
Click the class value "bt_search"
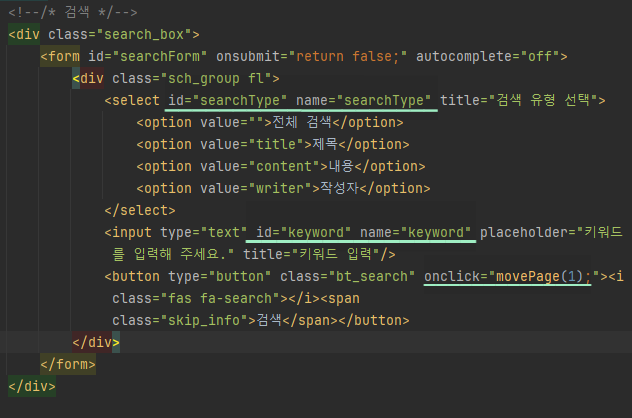372,277
